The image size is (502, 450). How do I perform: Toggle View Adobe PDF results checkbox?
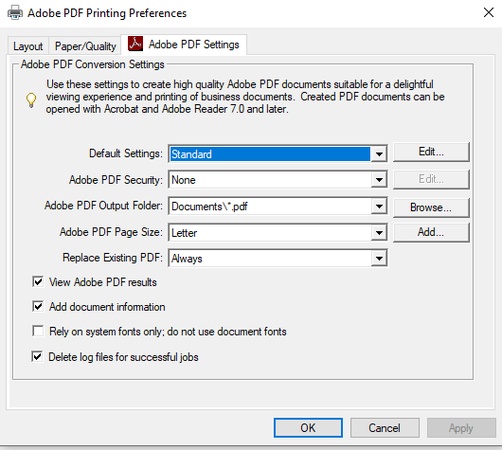pyautogui.click(x=38, y=282)
